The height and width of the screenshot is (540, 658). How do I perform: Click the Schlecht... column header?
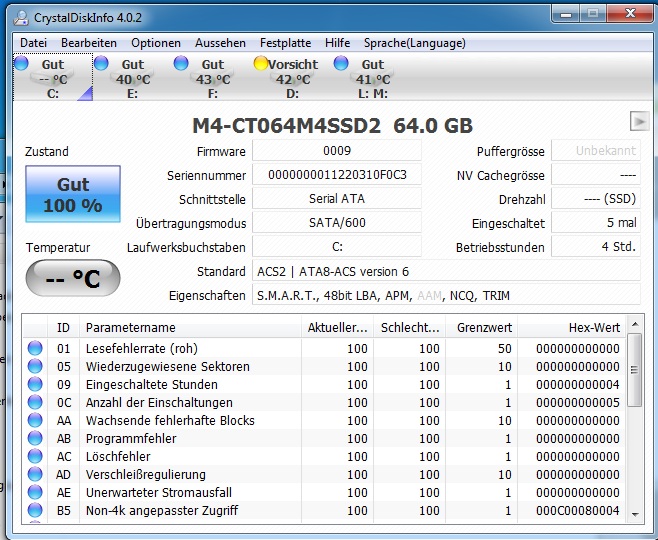(410, 327)
